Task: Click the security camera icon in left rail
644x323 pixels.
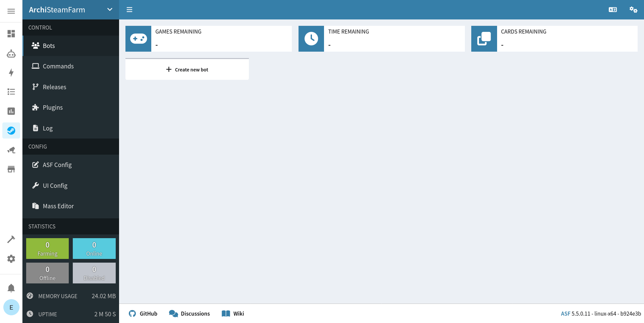Action: (11, 150)
